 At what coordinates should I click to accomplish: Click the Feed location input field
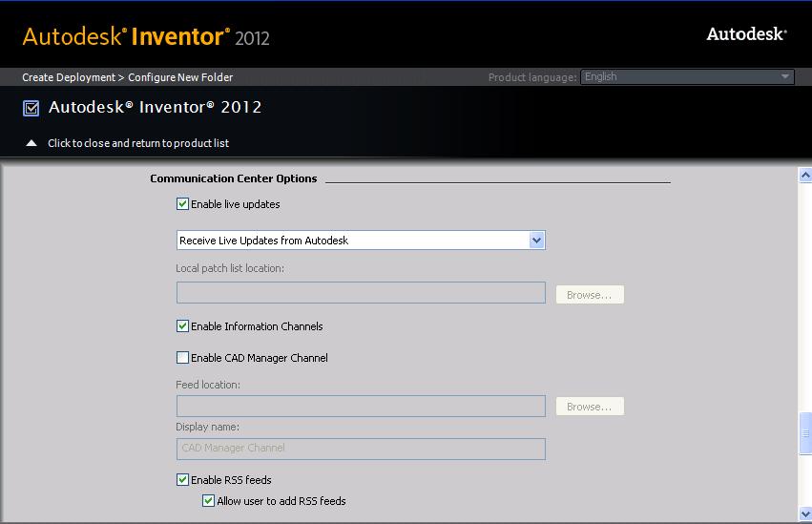coord(361,406)
